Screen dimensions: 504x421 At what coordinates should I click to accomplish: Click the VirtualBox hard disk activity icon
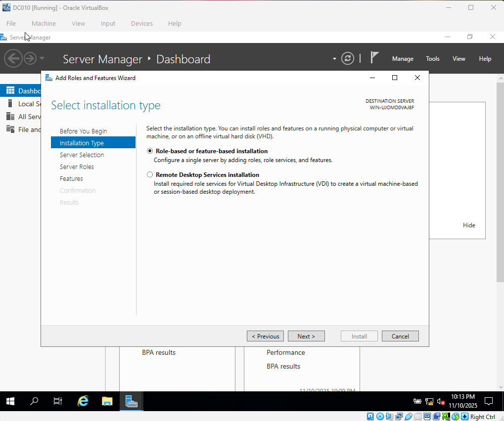click(370, 417)
